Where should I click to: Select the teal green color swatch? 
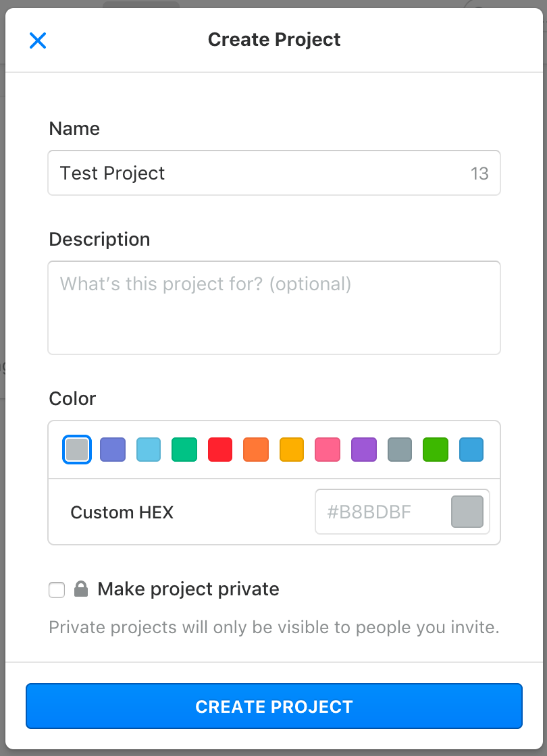pos(184,450)
